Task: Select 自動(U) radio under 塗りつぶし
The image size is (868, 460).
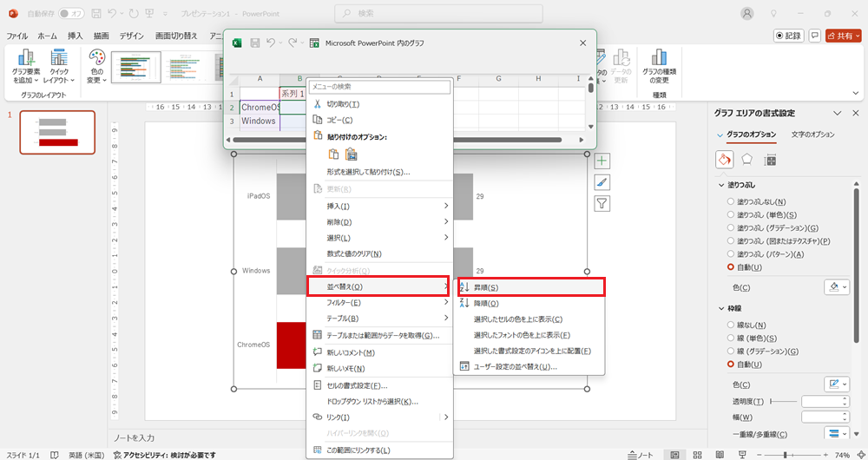Action: tap(731, 267)
